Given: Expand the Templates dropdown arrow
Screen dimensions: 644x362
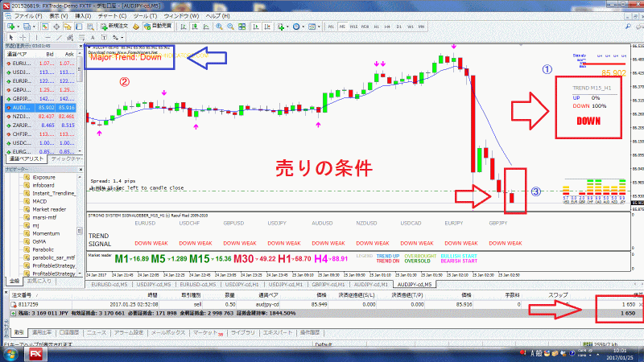Looking at the screenshot, I should pyautogui.click(x=319, y=27).
